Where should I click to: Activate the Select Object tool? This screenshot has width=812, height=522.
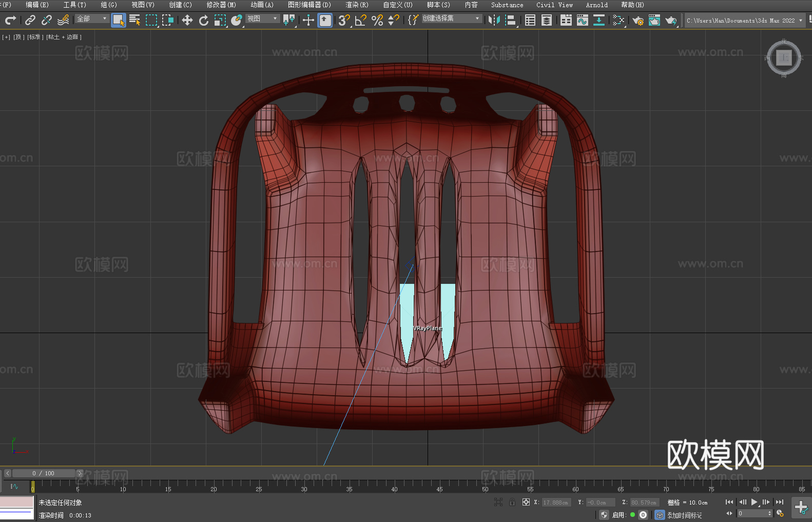pyautogui.click(x=119, y=20)
